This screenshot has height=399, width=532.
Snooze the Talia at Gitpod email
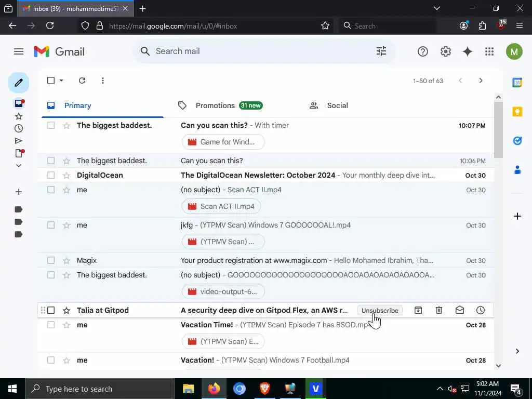coord(481,310)
